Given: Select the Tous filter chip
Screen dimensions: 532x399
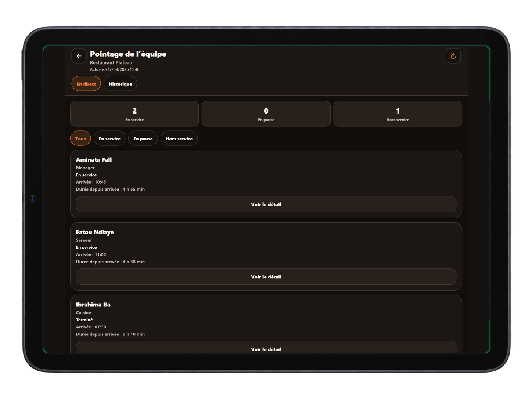Looking at the screenshot, I should point(80,139).
